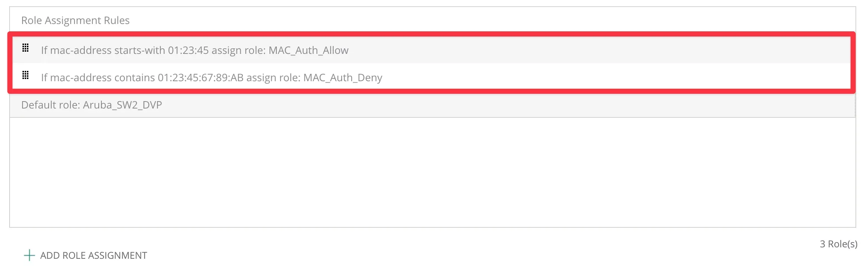The image size is (868, 275).
Task: Click the plus icon for adding role assignment
Action: [29, 255]
